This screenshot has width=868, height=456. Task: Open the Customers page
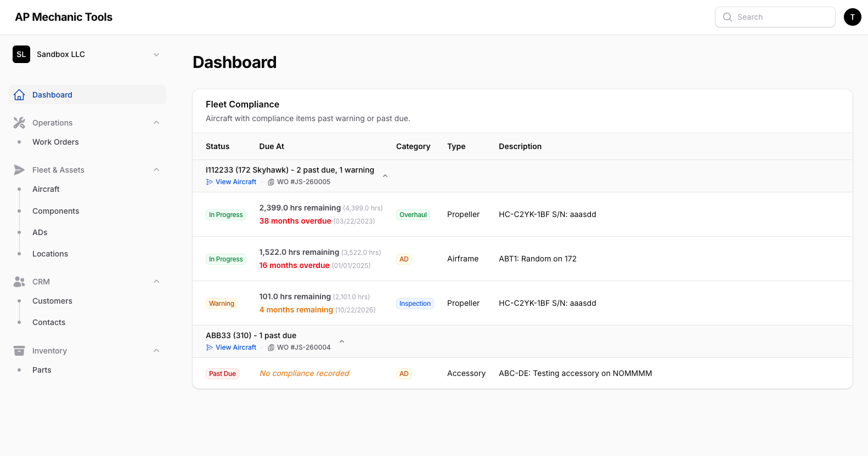tap(52, 301)
